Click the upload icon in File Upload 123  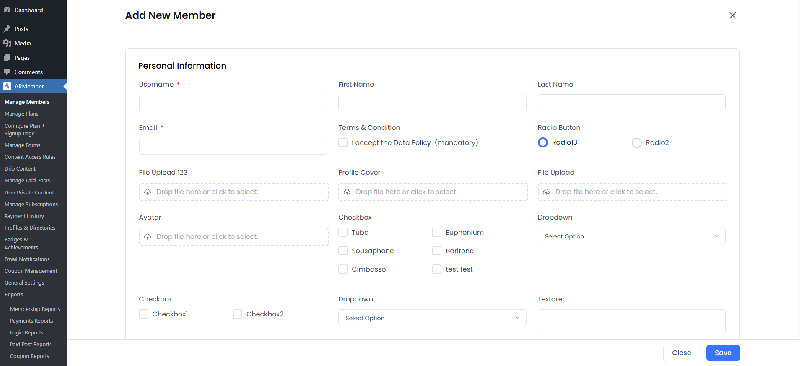pos(147,192)
